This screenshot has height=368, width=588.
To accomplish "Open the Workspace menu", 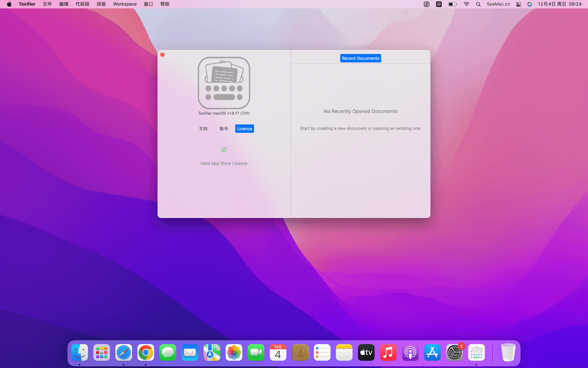I will point(125,4).
